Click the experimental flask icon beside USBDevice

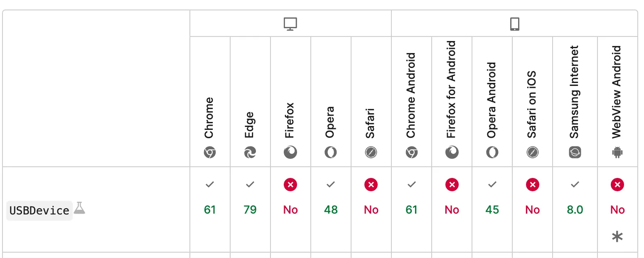point(79,208)
